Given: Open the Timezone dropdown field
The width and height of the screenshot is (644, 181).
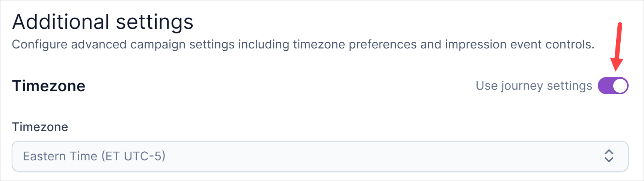Looking at the screenshot, I should click(x=320, y=156).
